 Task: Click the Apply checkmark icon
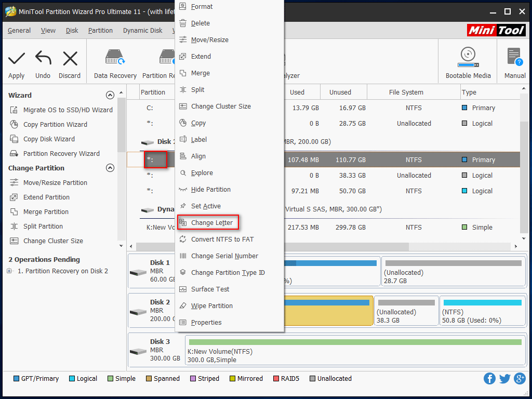16,58
